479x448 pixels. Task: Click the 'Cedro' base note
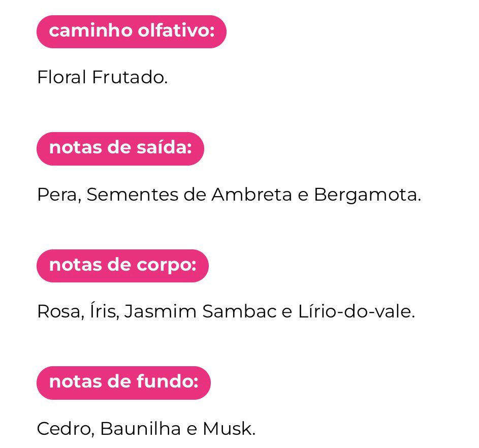point(64,429)
